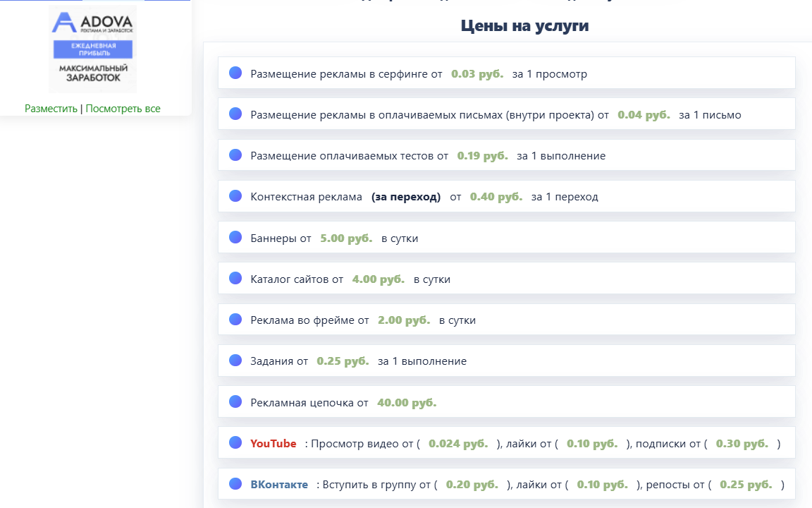Click the 5.00 руб. banner price
812x508 pixels.
(x=346, y=238)
